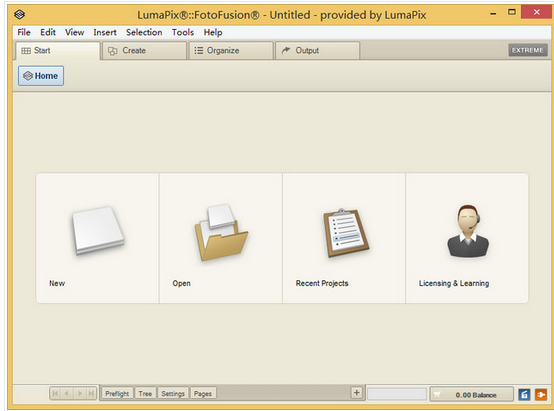Click the empty field beside Balance

click(x=397, y=394)
